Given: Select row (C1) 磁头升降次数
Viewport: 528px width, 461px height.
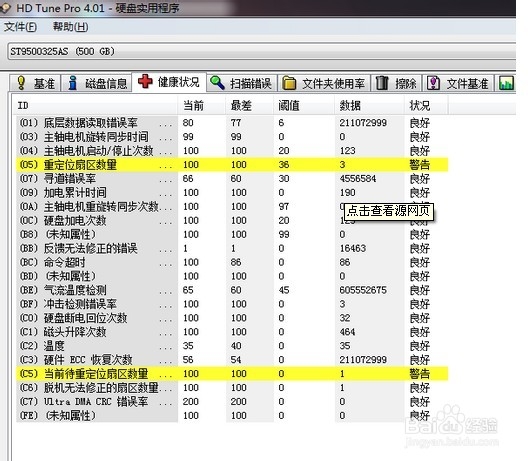Looking at the screenshot, I should pos(232,332).
